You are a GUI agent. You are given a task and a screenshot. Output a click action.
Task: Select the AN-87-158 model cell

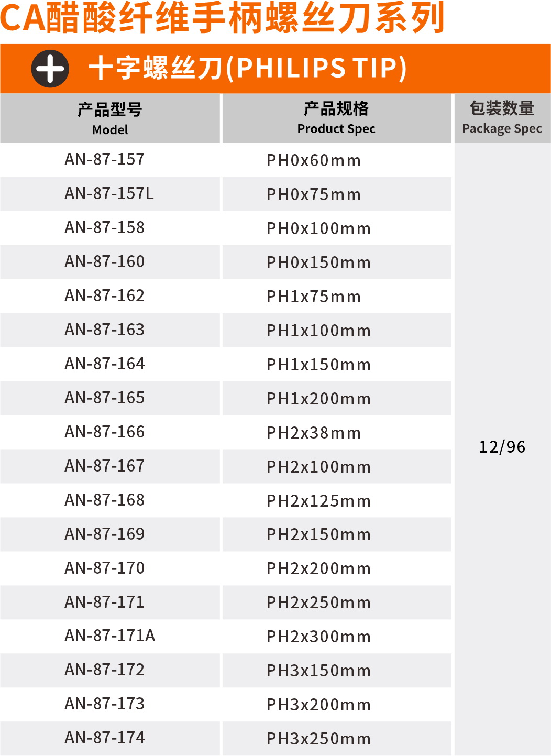tap(104, 228)
